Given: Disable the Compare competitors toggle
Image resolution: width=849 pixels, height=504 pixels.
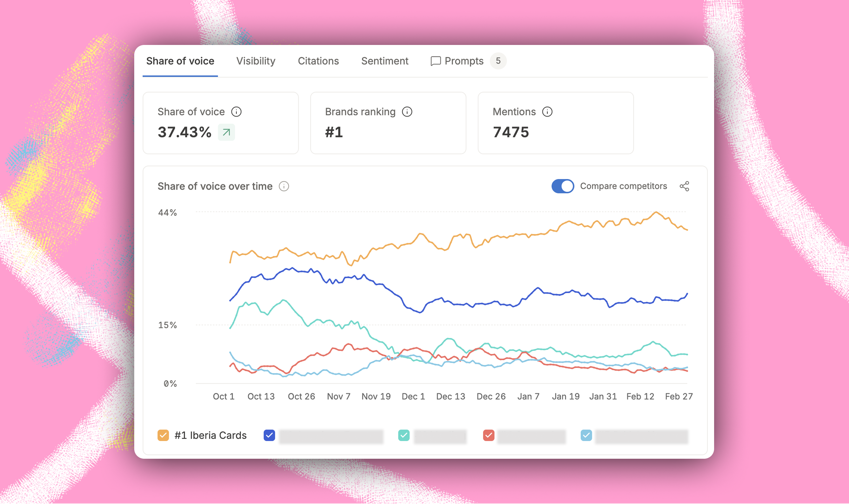Looking at the screenshot, I should [563, 186].
